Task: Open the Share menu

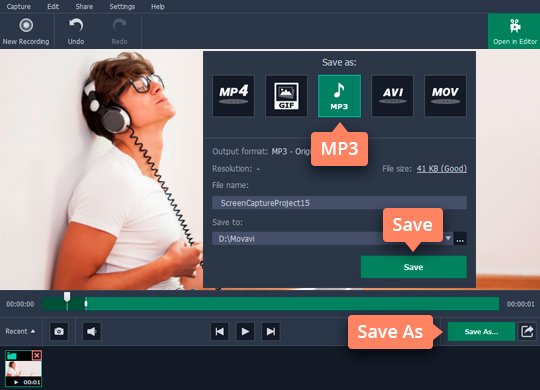Action: 84,7
